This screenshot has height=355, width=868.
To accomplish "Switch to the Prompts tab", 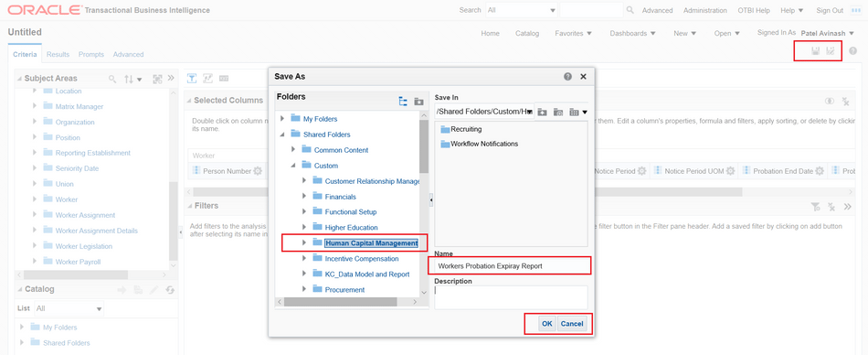I will 91,54.
